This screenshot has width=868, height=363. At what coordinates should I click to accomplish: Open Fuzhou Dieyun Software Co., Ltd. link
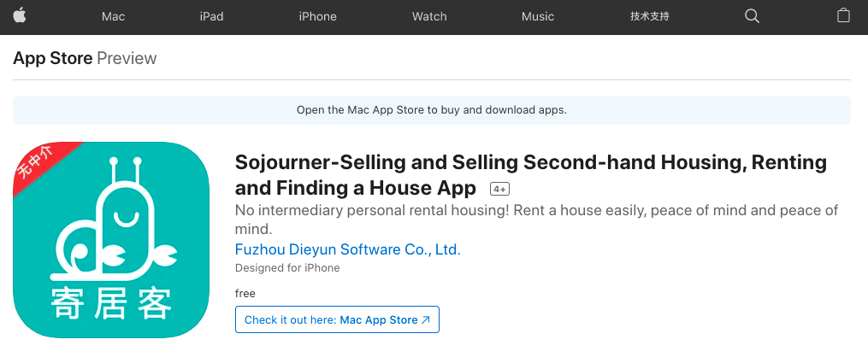tap(347, 249)
